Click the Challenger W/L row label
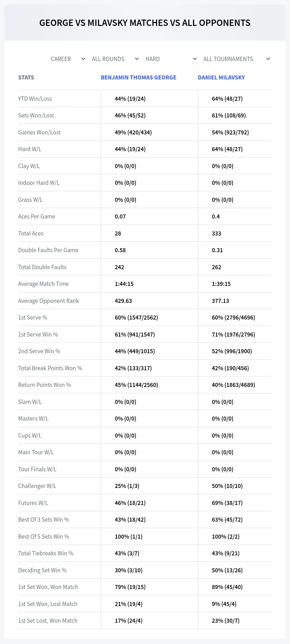This screenshot has width=290, height=644. click(37, 486)
